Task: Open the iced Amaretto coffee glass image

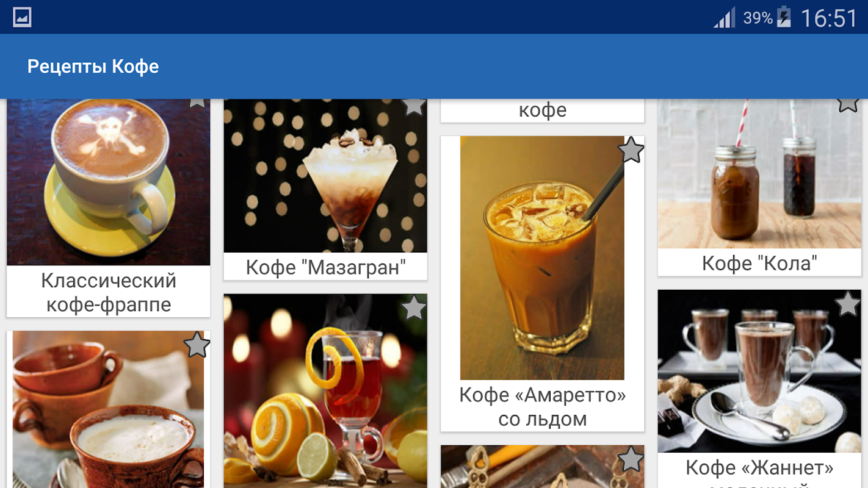Action: 542,258
